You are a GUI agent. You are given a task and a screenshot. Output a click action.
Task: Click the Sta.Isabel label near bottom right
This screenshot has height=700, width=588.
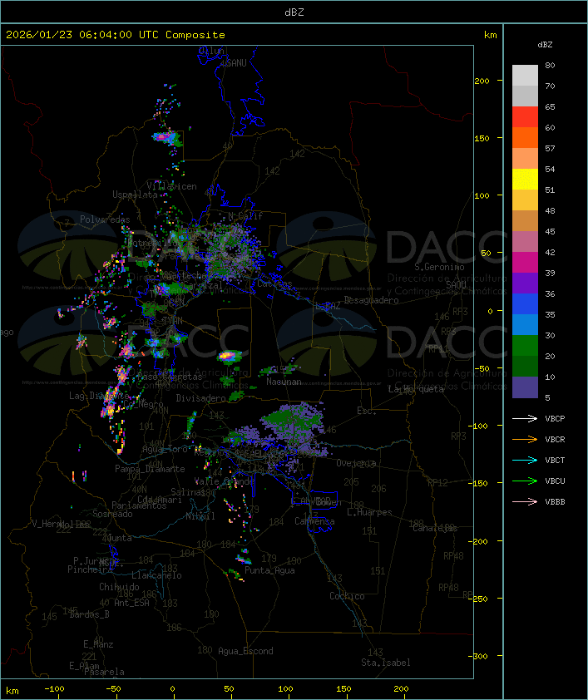click(x=385, y=663)
